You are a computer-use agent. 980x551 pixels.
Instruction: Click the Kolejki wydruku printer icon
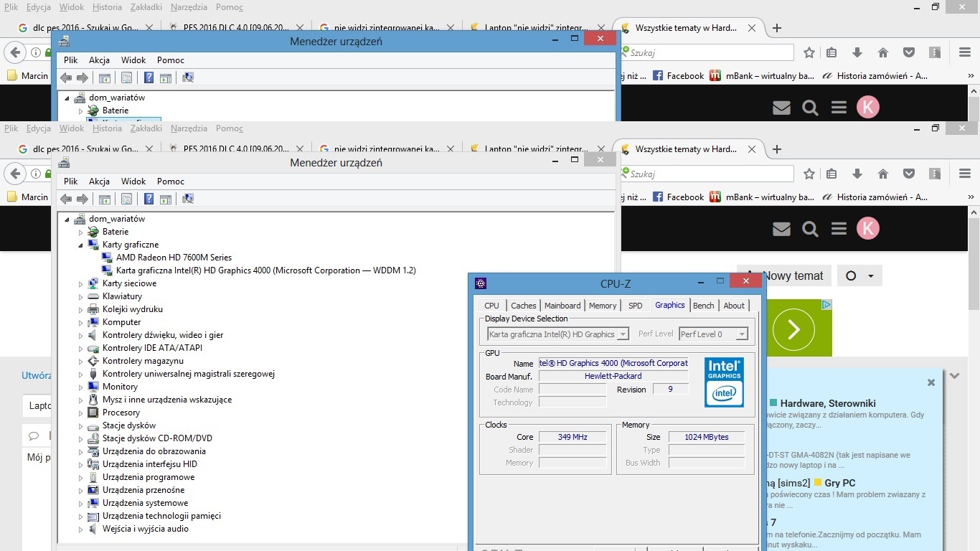pos(93,309)
